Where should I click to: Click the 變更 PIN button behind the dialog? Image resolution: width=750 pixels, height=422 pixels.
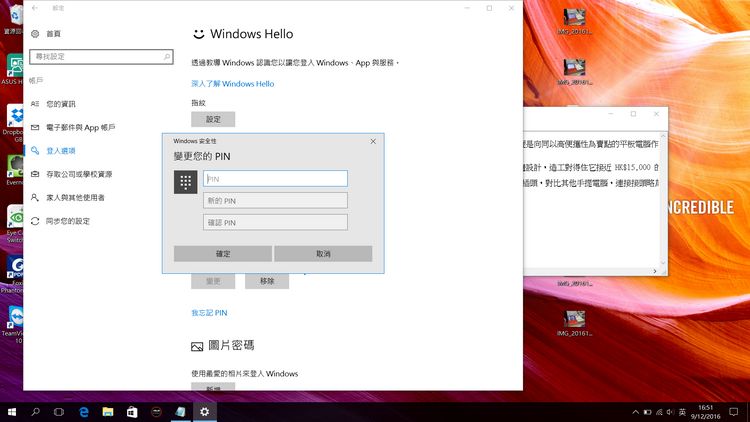[x=213, y=281]
